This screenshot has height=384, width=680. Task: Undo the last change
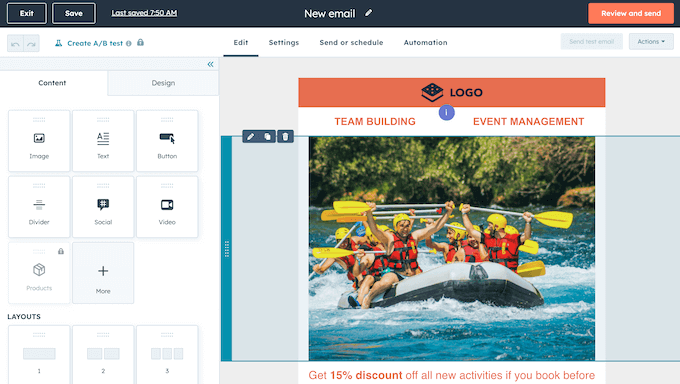point(15,43)
